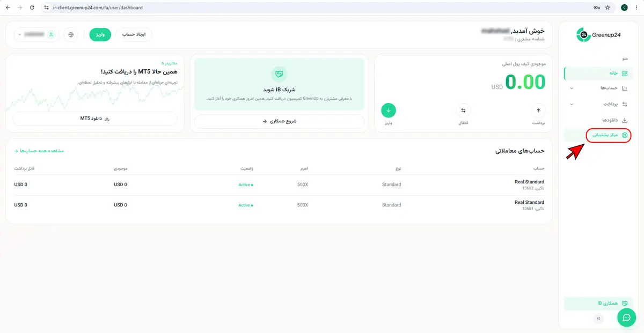Click the حساب‌های معاملاتی heading

[520, 151]
